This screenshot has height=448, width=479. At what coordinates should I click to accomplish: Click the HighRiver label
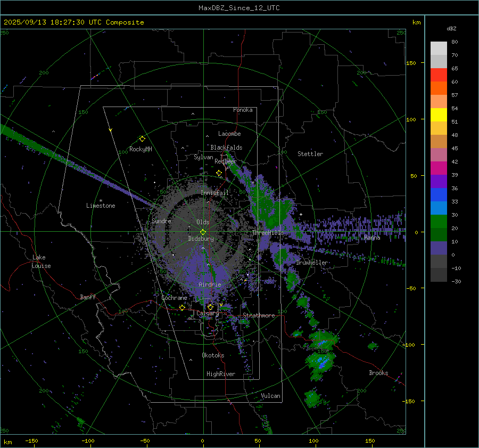(221, 374)
